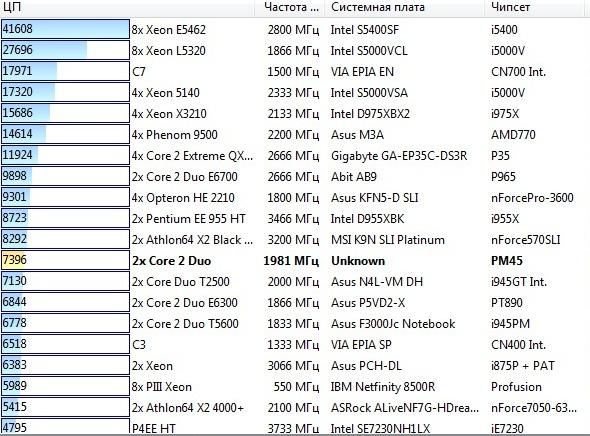Viewport: 590px width, 436px height.
Task: Select the 4x Xeon X3210 entry
Action: [x=169, y=114]
